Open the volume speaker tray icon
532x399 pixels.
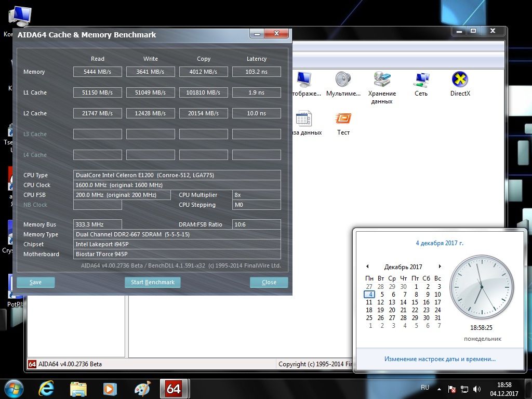tap(477, 389)
